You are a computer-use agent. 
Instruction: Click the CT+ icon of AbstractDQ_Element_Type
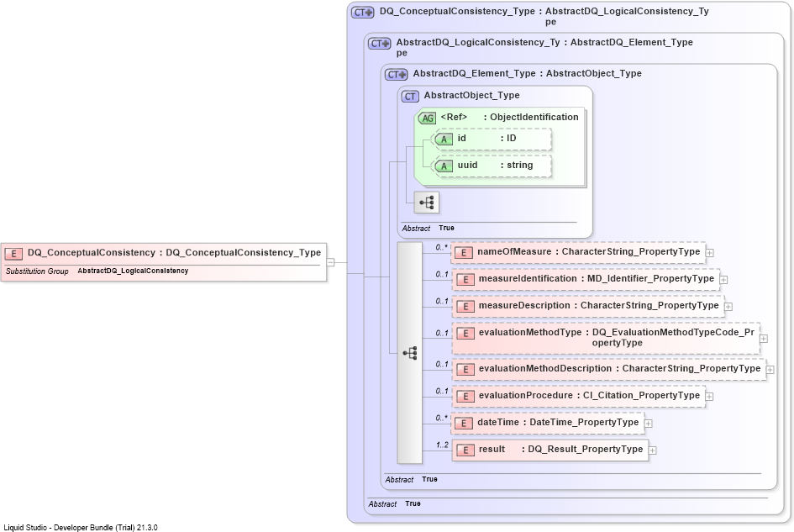pyautogui.click(x=397, y=75)
